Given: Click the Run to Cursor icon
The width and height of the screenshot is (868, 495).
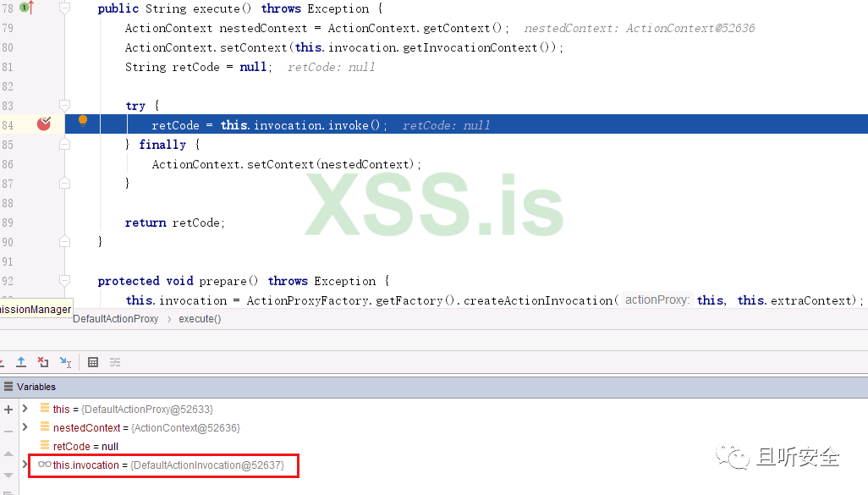Looking at the screenshot, I should click(65, 362).
